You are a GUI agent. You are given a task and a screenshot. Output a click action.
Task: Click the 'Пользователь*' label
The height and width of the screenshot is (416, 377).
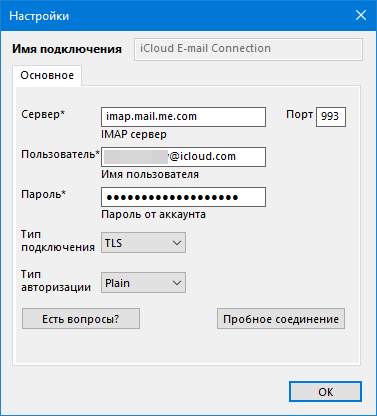[60, 154]
